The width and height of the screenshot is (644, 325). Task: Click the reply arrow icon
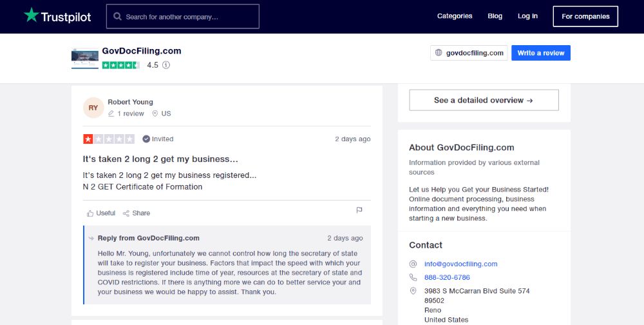[x=91, y=238]
